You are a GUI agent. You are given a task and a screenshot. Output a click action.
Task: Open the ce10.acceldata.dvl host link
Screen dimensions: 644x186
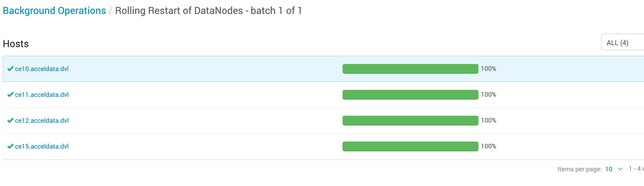[42, 69]
